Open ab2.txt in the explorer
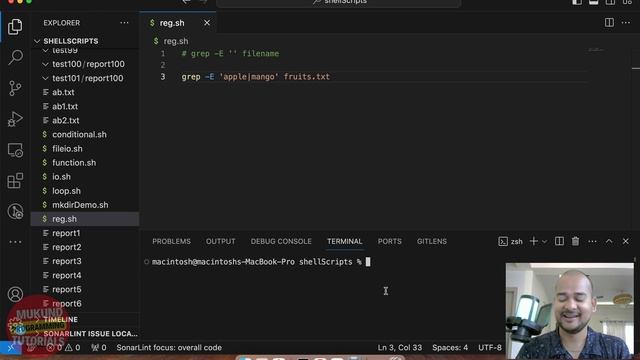Viewport: 640px width, 360px height. 85,120
